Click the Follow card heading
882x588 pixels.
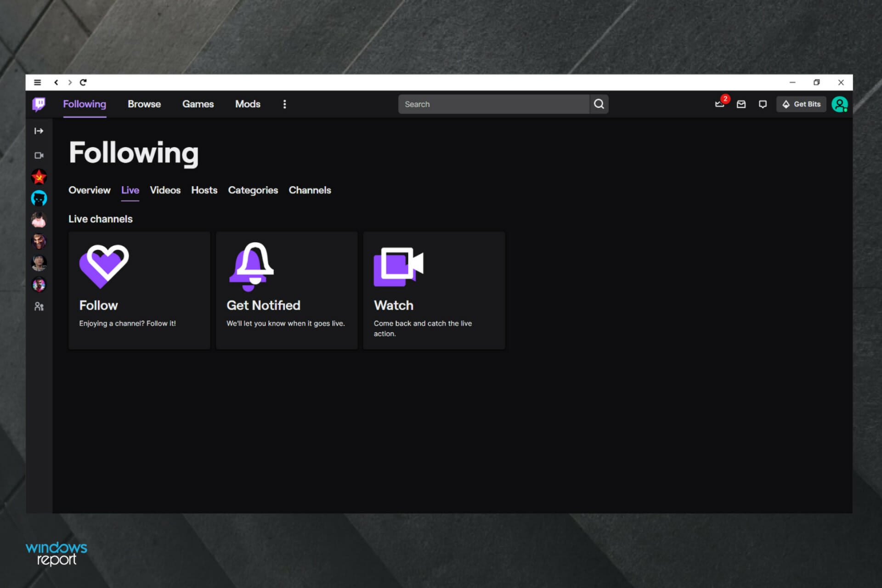(x=98, y=305)
